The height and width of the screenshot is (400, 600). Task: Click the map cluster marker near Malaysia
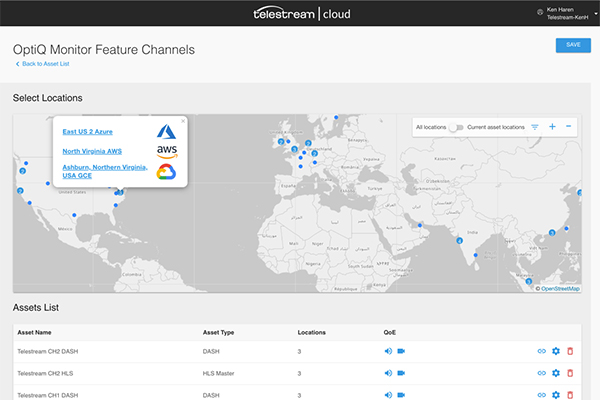(x=528, y=282)
